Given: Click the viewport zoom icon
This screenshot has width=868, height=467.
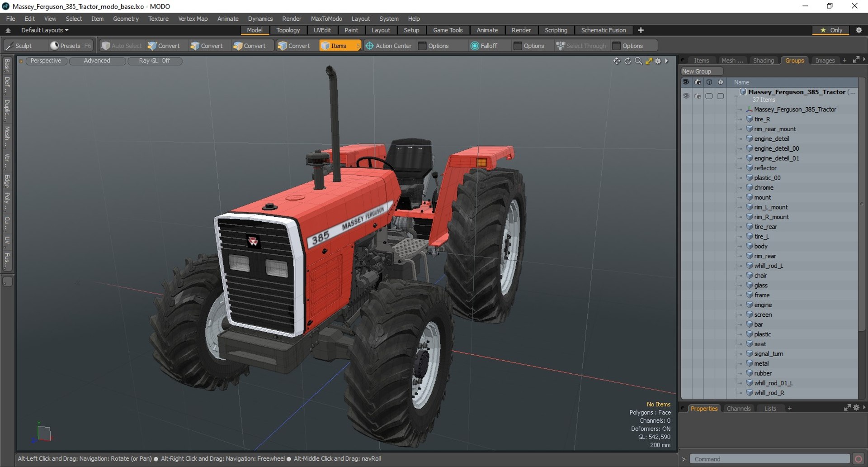Looking at the screenshot, I should click(638, 61).
